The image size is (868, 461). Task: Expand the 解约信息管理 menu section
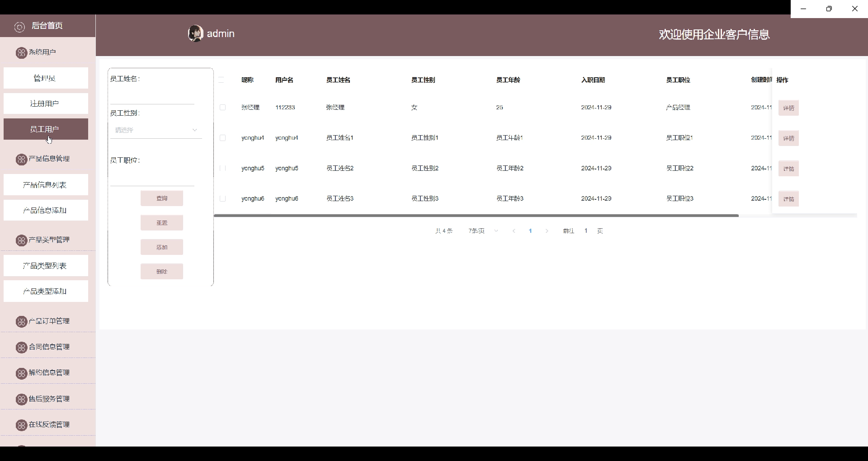click(47, 372)
